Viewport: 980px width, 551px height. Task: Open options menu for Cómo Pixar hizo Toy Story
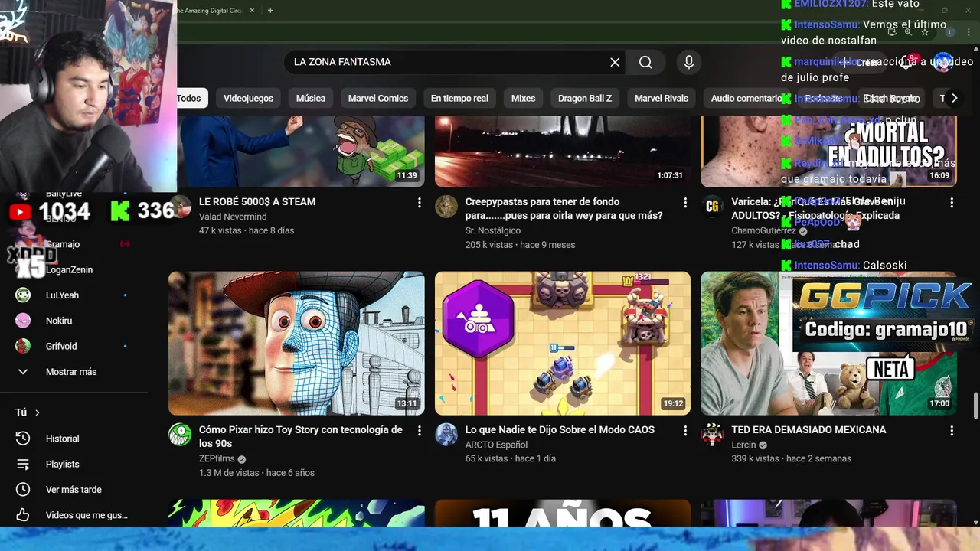pyautogui.click(x=419, y=430)
